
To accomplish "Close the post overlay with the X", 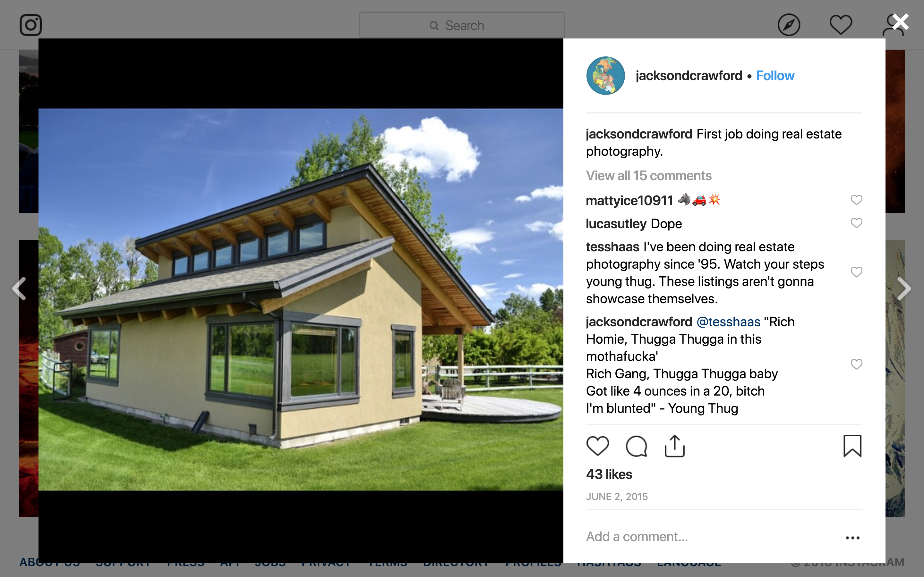I will pos(901,22).
